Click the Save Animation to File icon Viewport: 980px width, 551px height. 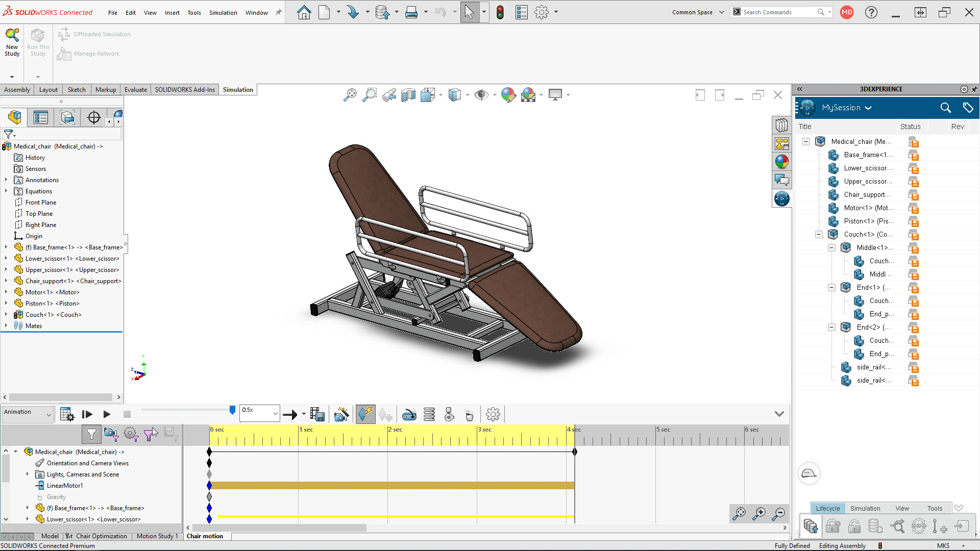(x=317, y=414)
